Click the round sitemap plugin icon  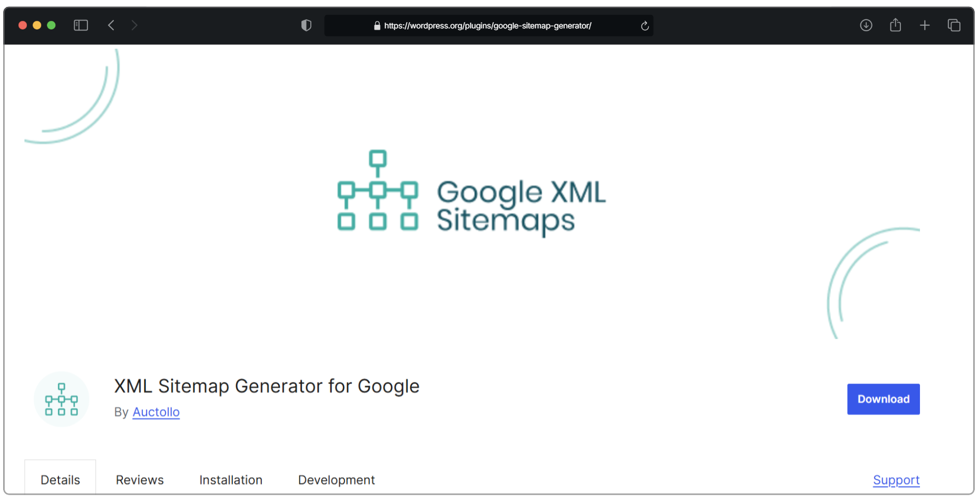pyautogui.click(x=62, y=399)
